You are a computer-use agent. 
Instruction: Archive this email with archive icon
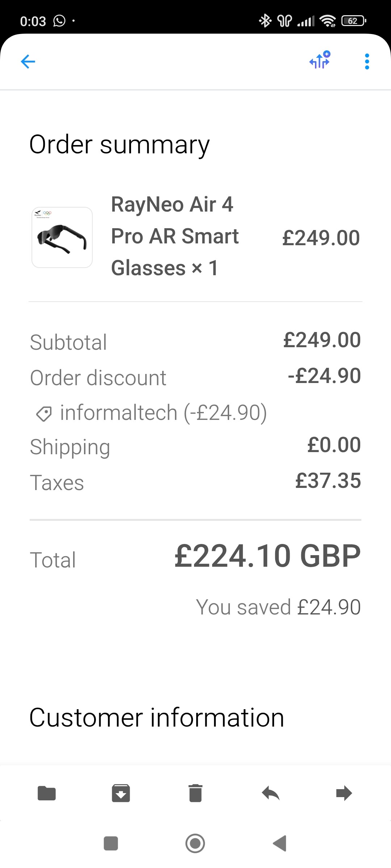[121, 793]
